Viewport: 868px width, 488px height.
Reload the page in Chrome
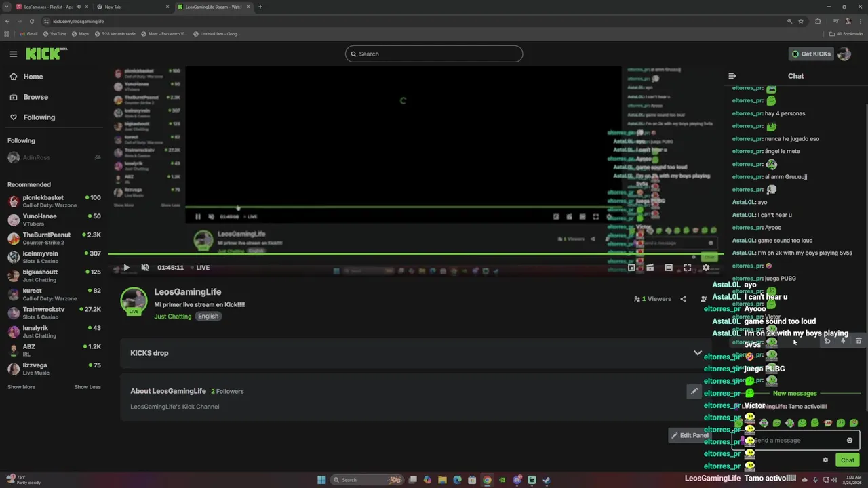(x=31, y=21)
